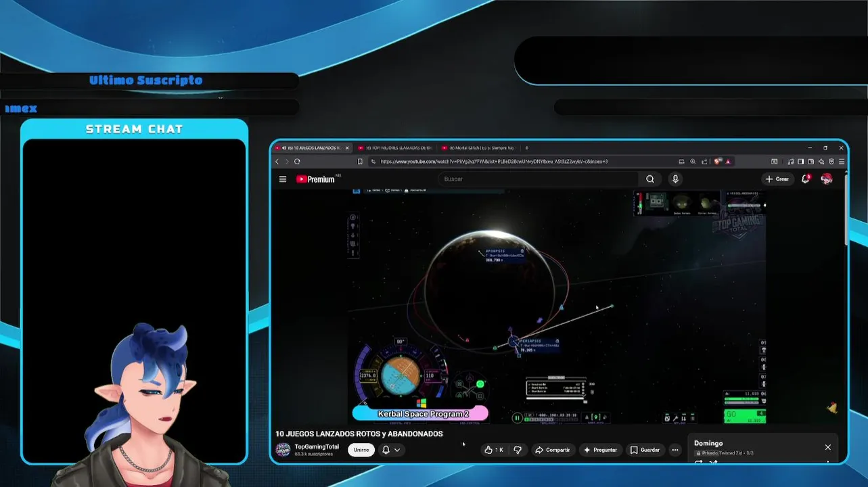This screenshot has width=868, height=487.
Task: Click the Brave Shields lion icon
Action: (x=718, y=162)
